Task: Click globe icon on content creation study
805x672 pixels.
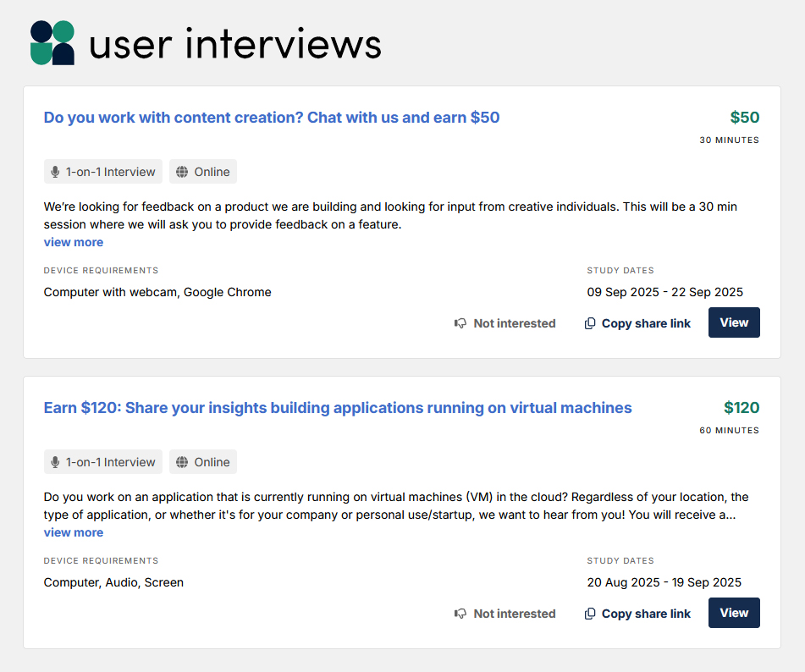Action: tap(182, 172)
